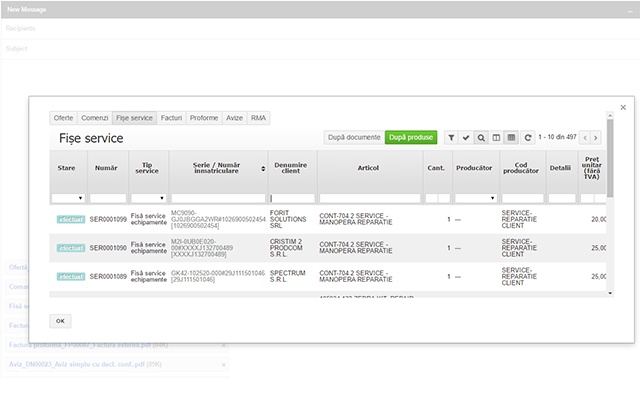Go to the previous results page

[x=585, y=138]
